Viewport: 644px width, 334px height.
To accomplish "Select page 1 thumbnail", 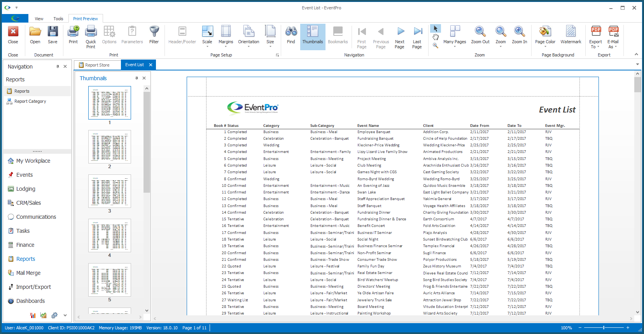I will (x=110, y=103).
